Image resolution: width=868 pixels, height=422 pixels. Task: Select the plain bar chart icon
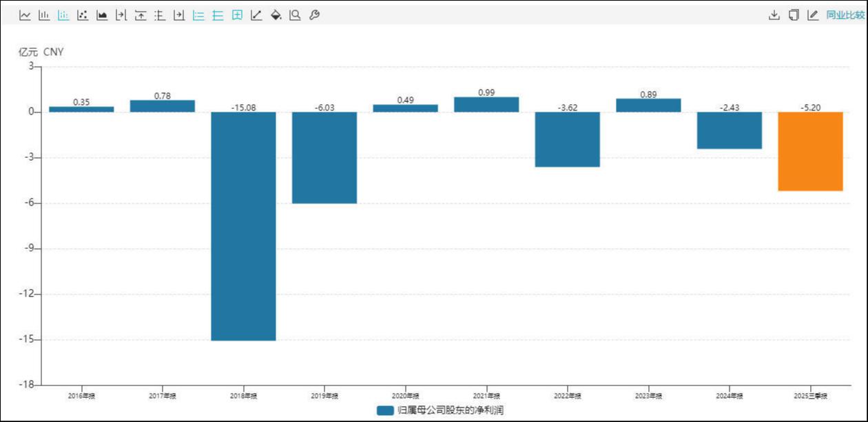(44, 15)
